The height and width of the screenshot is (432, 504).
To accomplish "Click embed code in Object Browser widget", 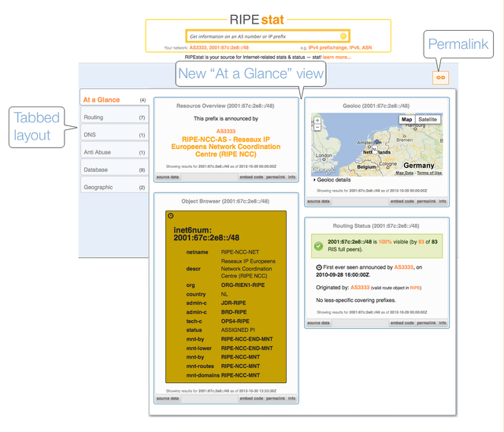I will tap(251, 399).
